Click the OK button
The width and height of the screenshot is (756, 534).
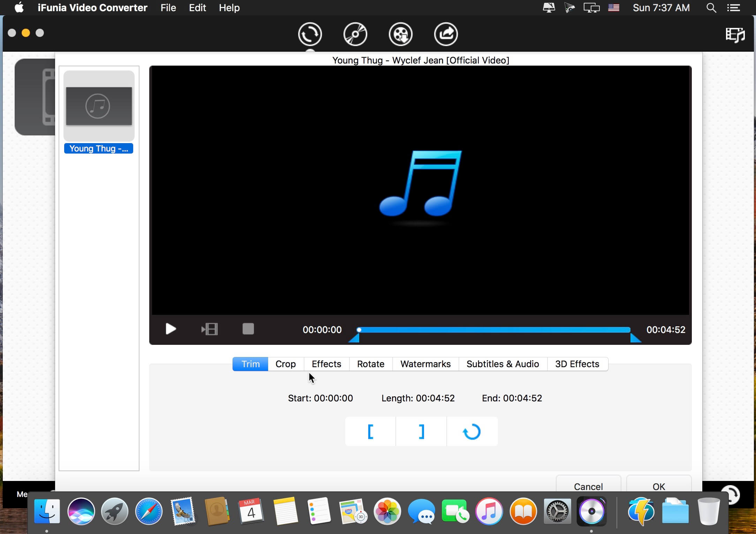coord(658,486)
